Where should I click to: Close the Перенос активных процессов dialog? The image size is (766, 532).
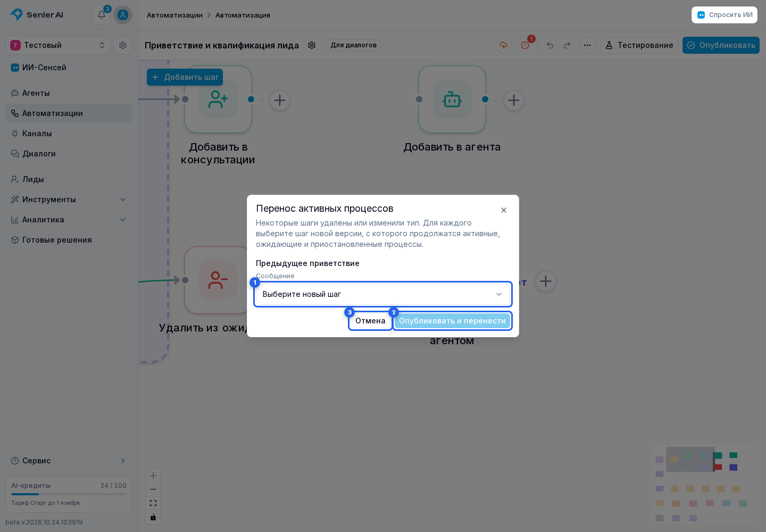[504, 210]
